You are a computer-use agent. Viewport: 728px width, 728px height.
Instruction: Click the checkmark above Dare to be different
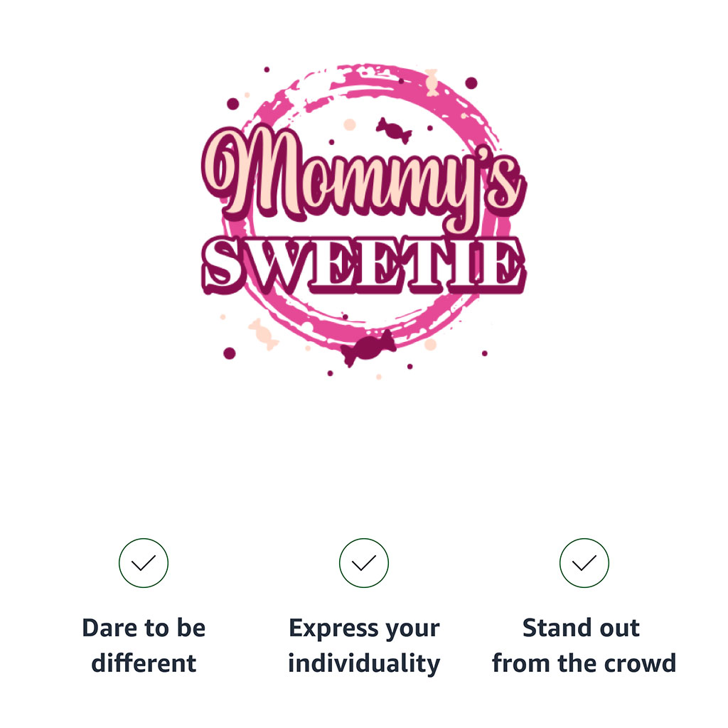point(144,563)
